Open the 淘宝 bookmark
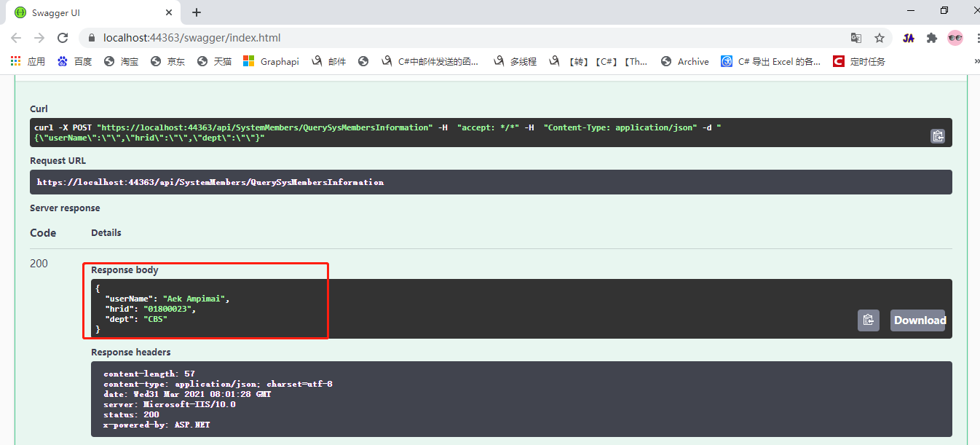Image resolution: width=980 pixels, height=445 pixels. click(121, 61)
